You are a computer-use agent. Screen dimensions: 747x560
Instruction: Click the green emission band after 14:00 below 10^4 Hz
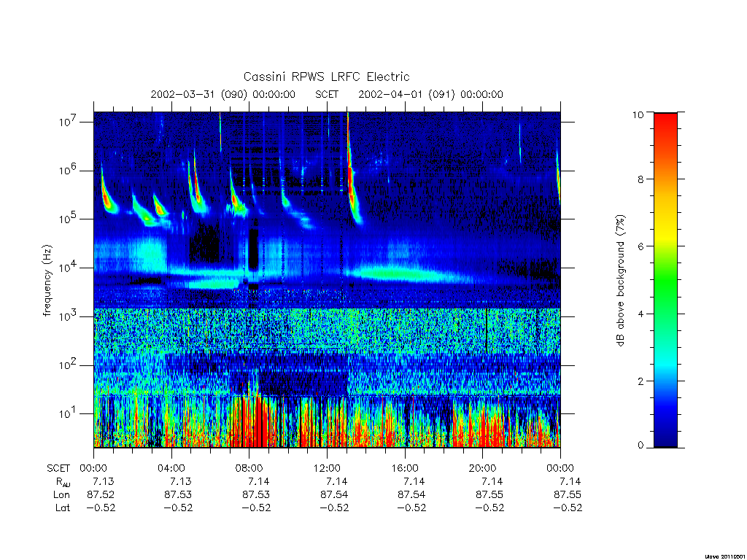tap(400, 274)
